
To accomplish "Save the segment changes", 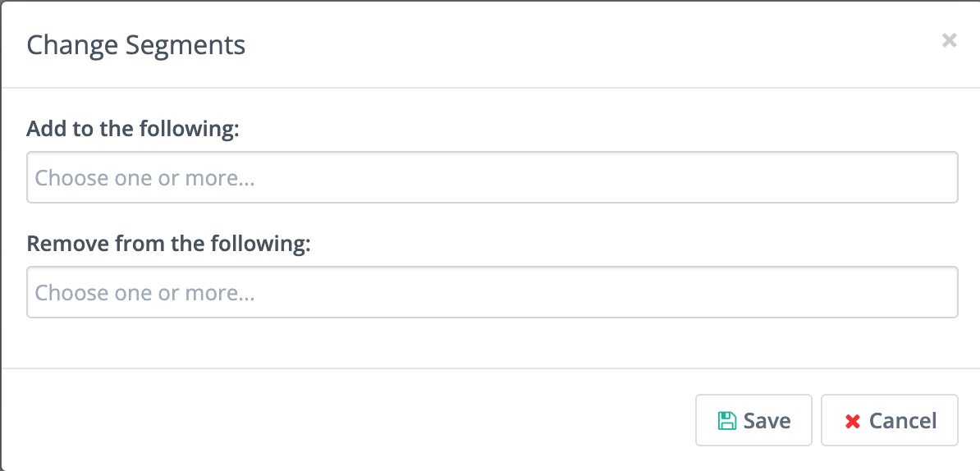I will coord(753,421).
